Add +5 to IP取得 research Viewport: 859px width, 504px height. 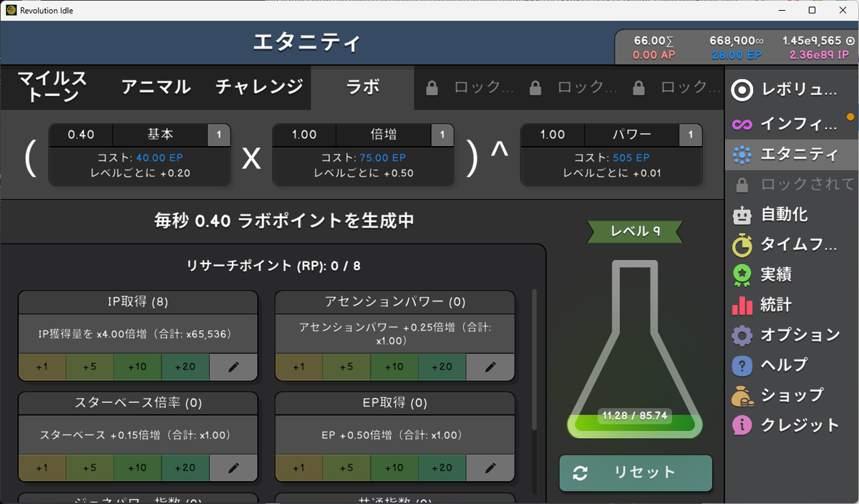tap(89, 367)
